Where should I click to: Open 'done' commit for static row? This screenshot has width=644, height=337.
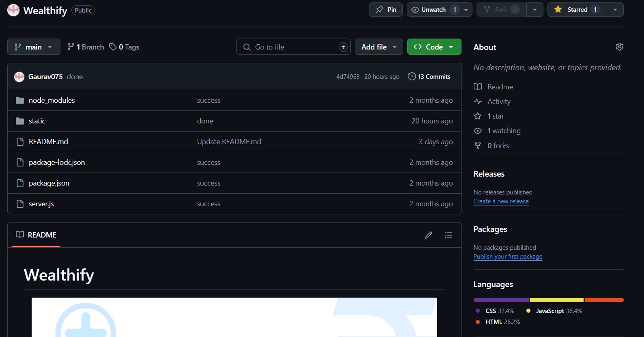coord(205,121)
